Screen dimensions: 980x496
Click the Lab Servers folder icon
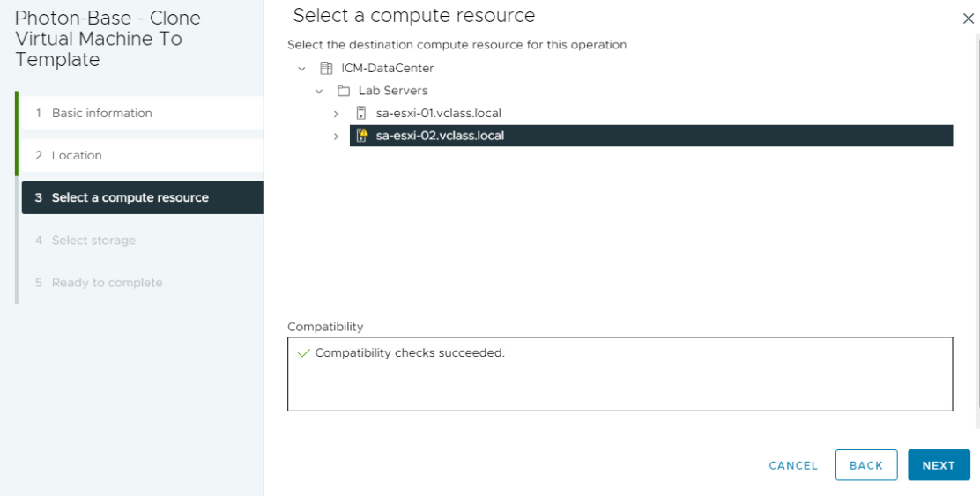tap(343, 91)
